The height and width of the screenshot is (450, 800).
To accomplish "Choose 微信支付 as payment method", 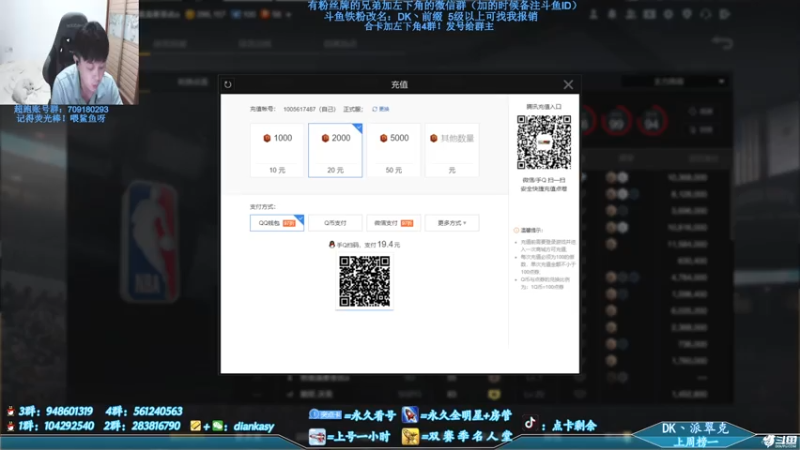I will pos(393,223).
